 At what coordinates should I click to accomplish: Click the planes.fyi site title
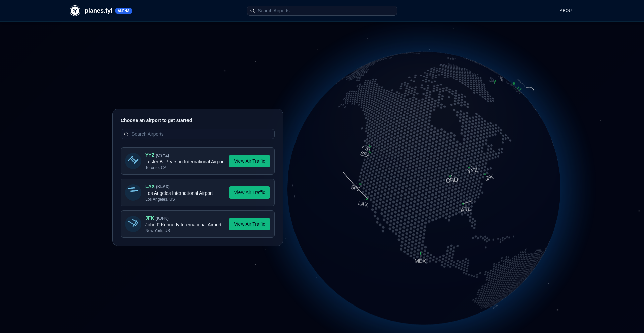point(98,11)
